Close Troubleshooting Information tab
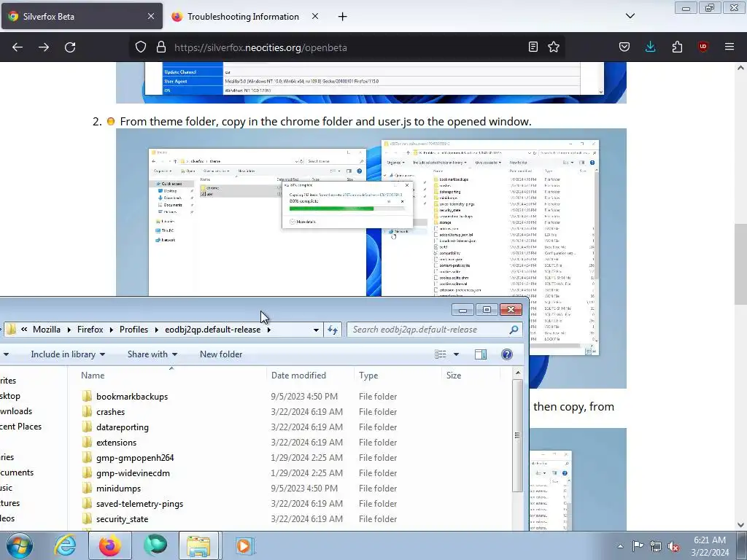Image resolution: width=747 pixels, height=560 pixels. point(315,16)
